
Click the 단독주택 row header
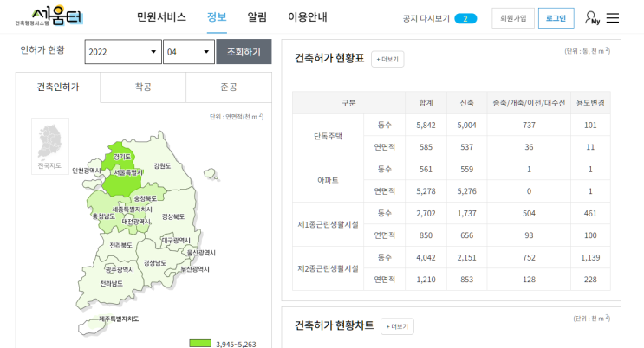328,136
